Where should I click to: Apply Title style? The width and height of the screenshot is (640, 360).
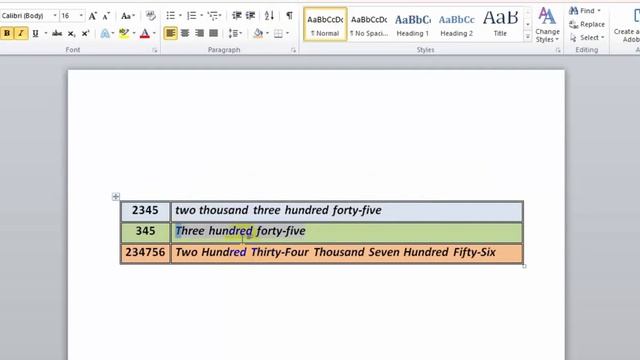(500, 24)
